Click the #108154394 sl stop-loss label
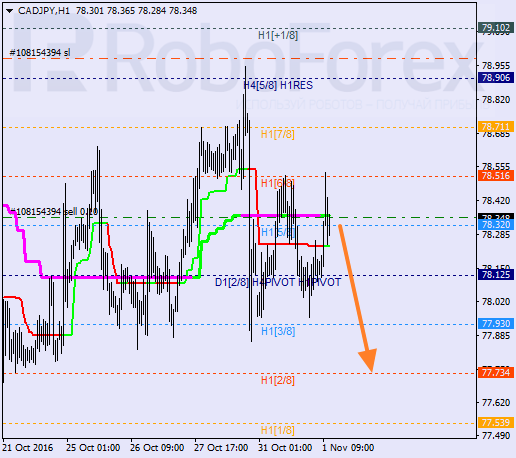Image resolution: width=516 pixels, height=458 pixels. pos(40,53)
